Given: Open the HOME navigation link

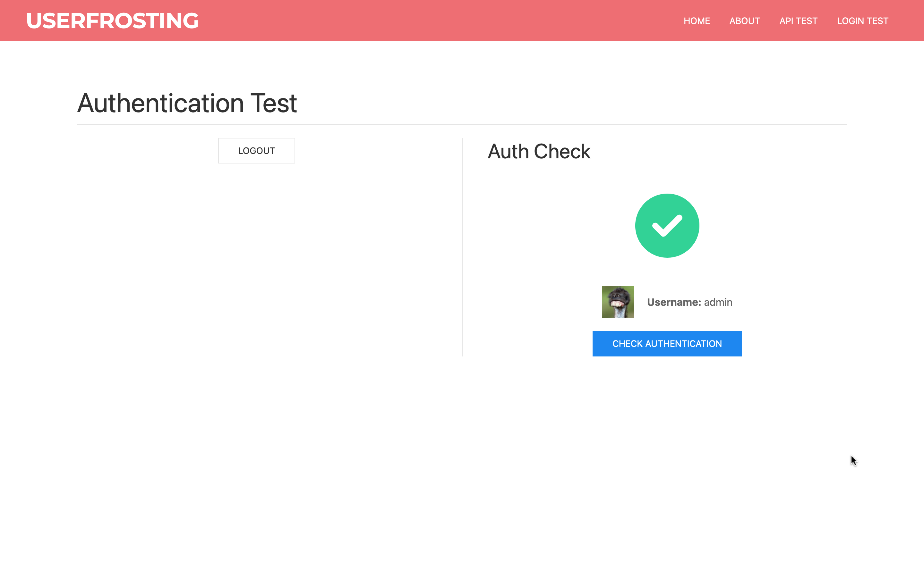Looking at the screenshot, I should pyautogui.click(x=697, y=21).
